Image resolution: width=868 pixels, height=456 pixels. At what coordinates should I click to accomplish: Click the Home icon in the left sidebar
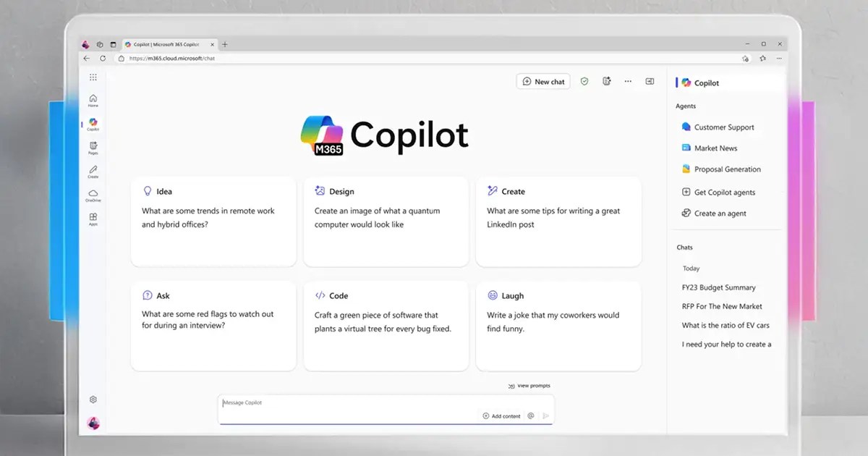[x=93, y=101]
